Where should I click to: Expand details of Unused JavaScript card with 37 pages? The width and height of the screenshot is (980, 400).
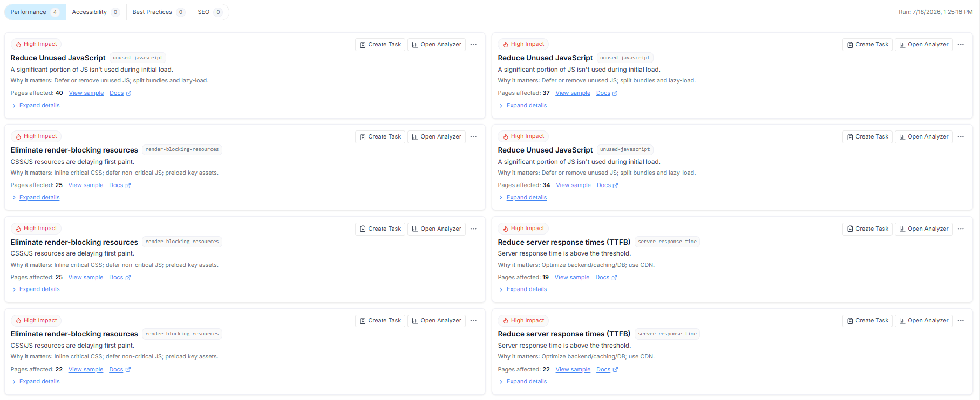[527, 106]
